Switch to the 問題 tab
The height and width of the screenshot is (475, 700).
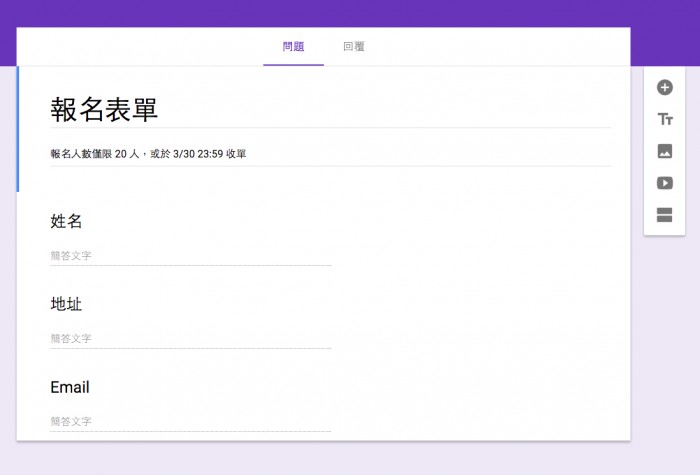tap(293, 47)
